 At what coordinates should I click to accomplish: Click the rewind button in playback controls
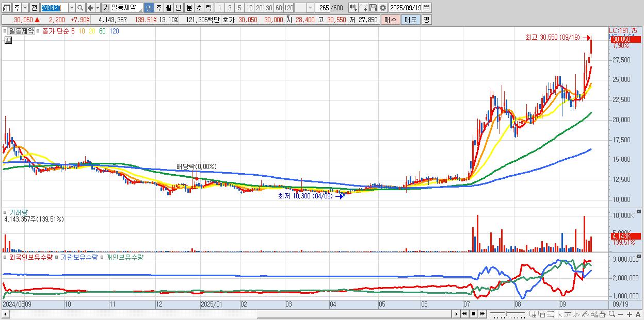click(x=464, y=314)
